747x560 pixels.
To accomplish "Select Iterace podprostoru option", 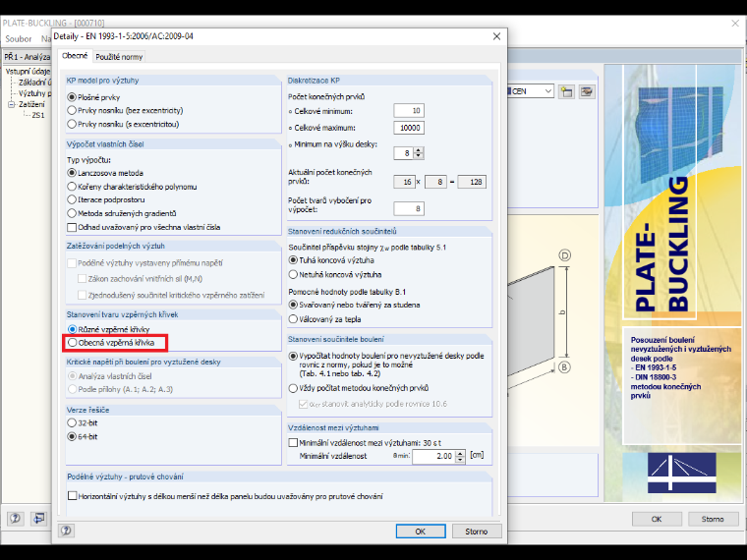I will pyautogui.click(x=72, y=199).
